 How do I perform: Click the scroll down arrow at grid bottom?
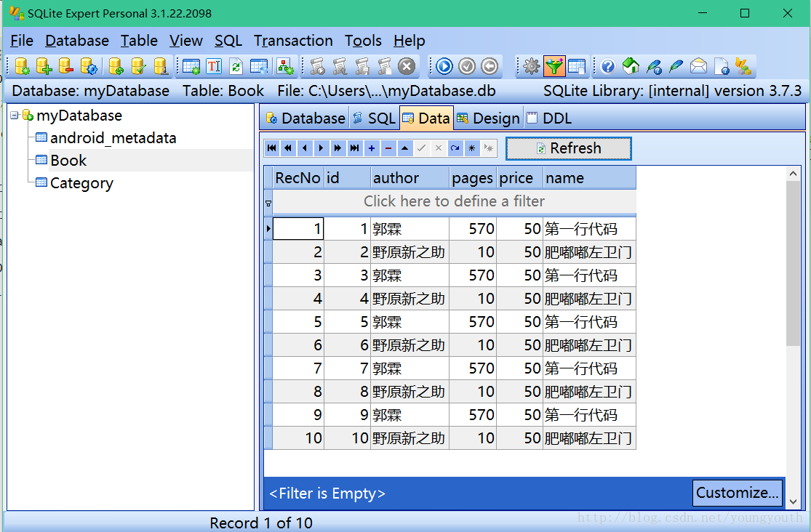793,501
